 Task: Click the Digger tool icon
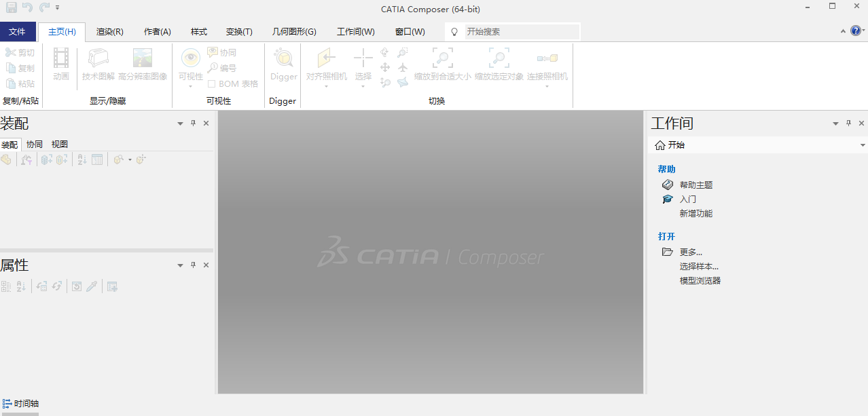coord(283,58)
